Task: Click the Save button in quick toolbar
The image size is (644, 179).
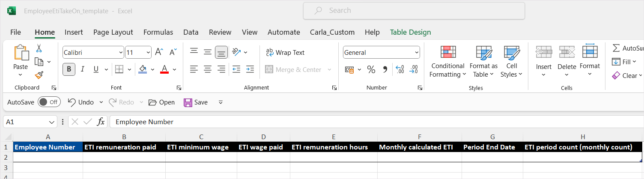Action: click(x=196, y=102)
